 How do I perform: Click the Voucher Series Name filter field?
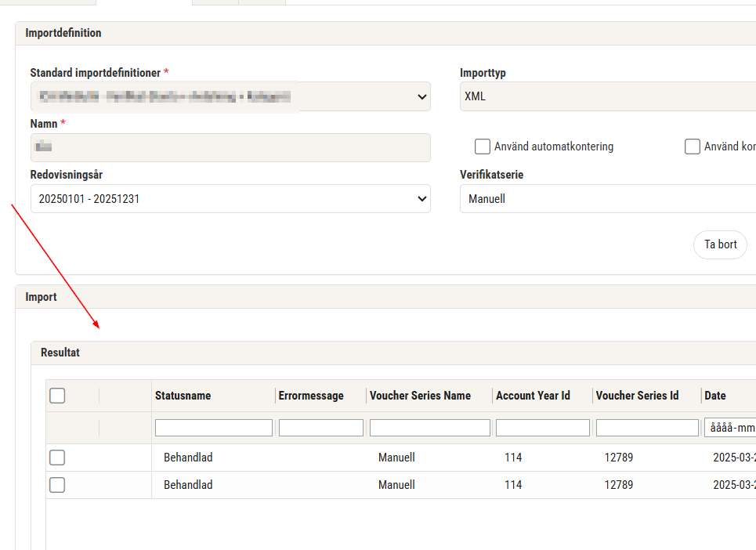click(x=430, y=428)
